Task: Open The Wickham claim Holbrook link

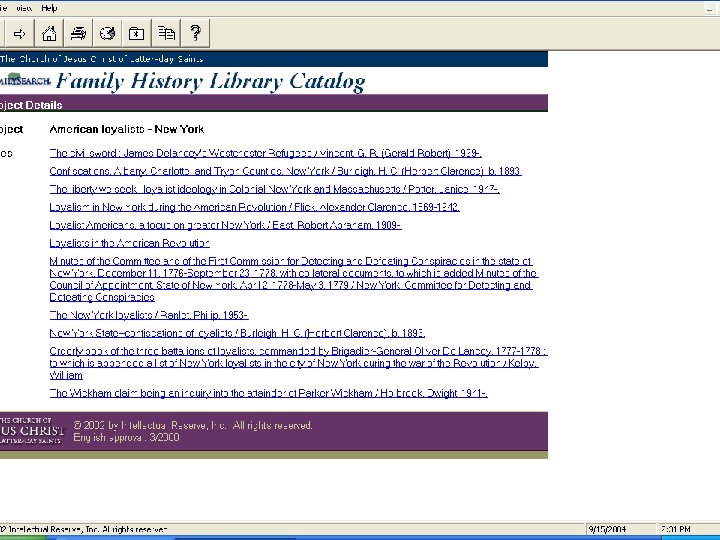Action: click(x=268, y=393)
